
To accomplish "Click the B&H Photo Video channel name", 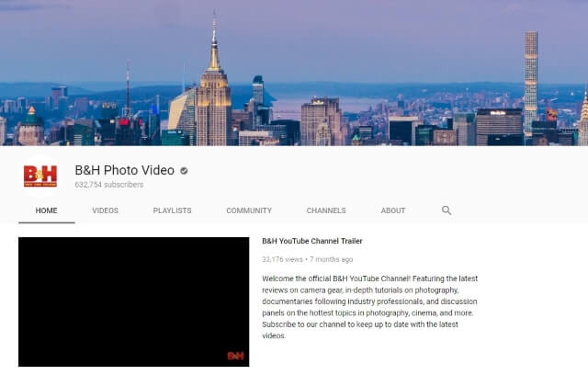I will coord(125,170).
